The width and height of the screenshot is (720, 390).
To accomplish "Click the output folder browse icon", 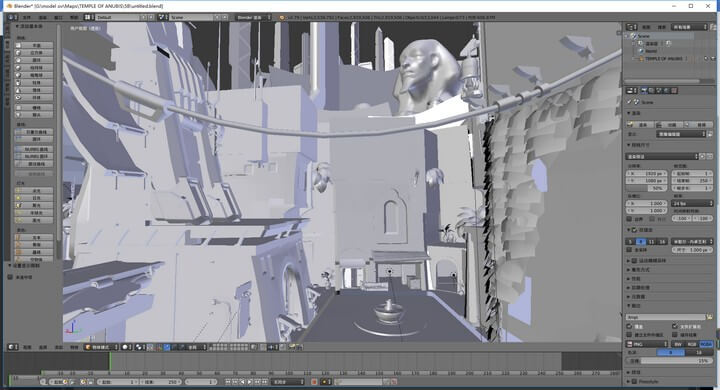I will coord(709,317).
